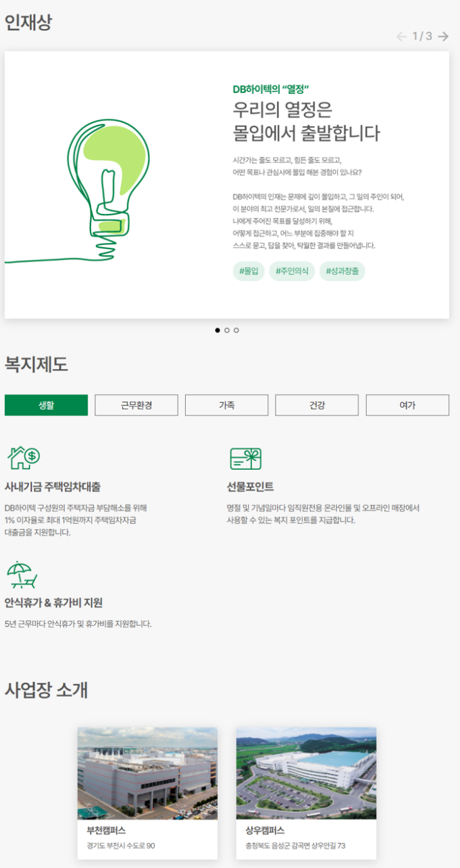Open the 건강 welfare tab

pyautogui.click(x=317, y=405)
